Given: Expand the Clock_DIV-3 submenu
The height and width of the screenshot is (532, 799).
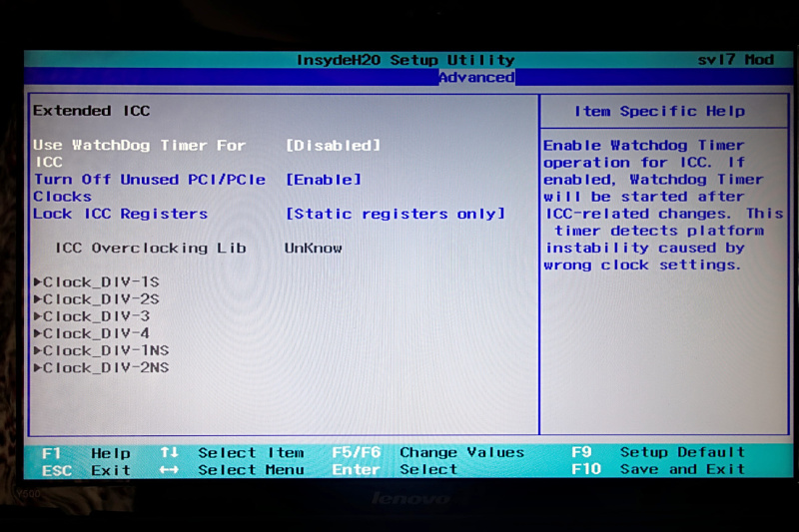Looking at the screenshot, I should coord(92,316).
